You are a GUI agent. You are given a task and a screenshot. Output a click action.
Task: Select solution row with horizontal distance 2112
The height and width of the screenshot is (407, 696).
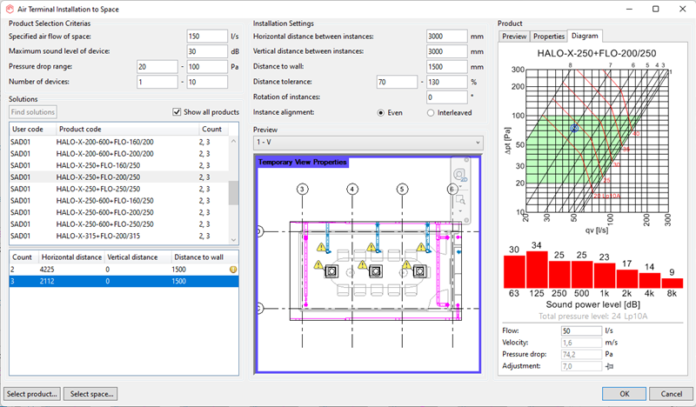coord(124,281)
